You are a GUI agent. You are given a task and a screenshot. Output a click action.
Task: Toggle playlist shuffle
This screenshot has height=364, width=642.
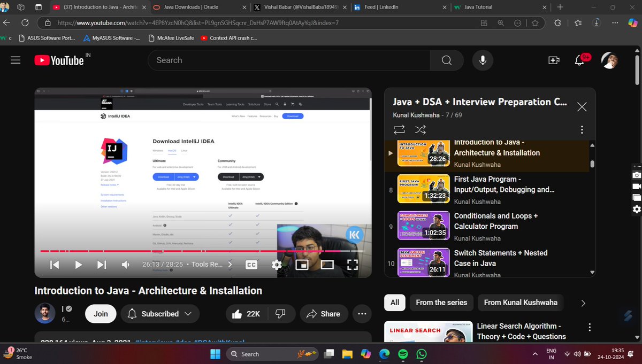point(421,129)
